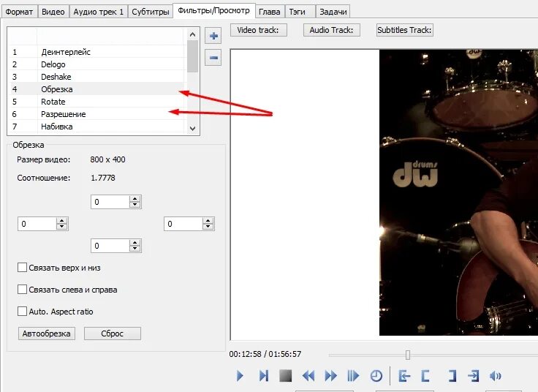This screenshot has width=538, height=392.
Task: Select the Rotate filter row
Action: click(x=97, y=102)
